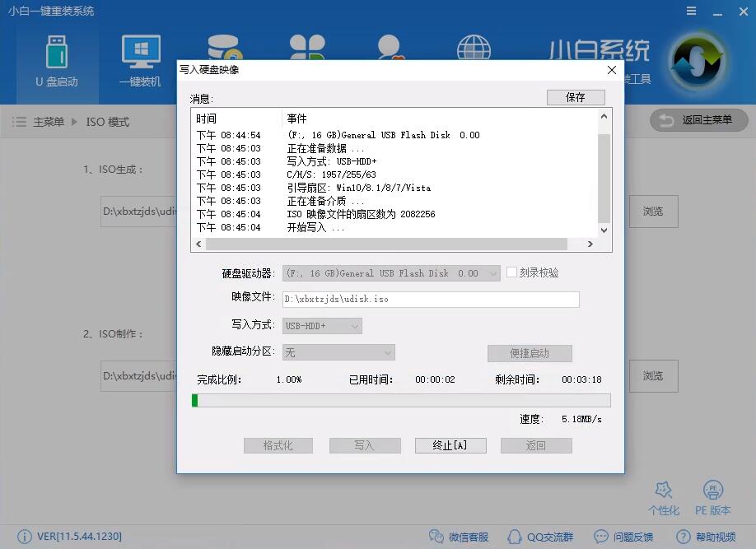
Task: Expand the 隐藏启动分区 hidden partition dropdown
Action: (338, 352)
